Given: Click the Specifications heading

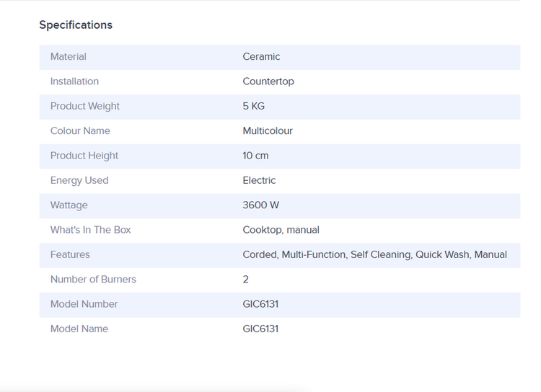Looking at the screenshot, I should [76, 25].
